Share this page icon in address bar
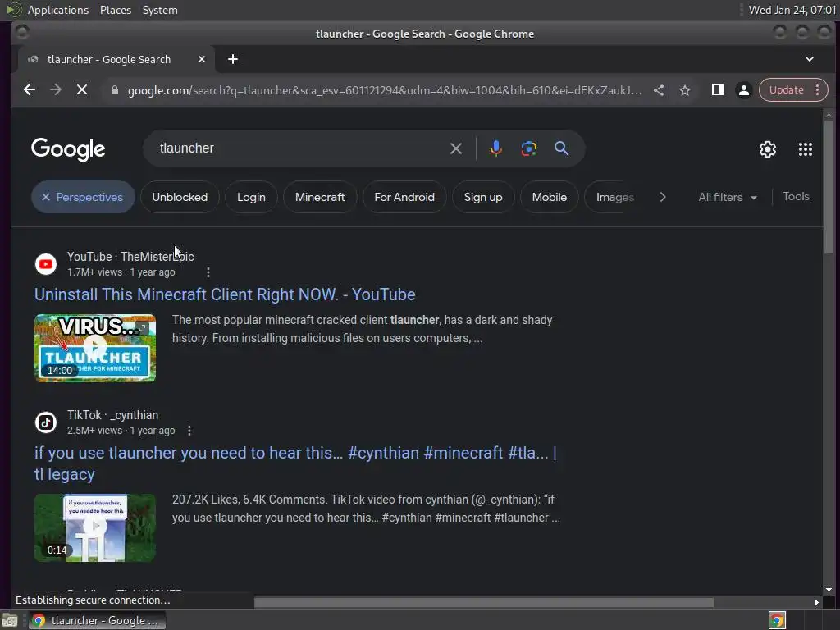This screenshot has width=840, height=630. 659,90
